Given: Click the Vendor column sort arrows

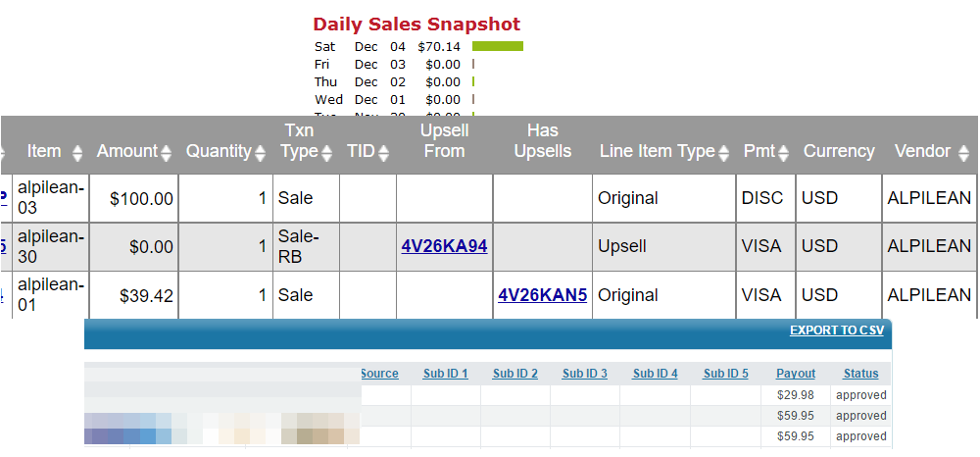Looking at the screenshot, I should [963, 153].
